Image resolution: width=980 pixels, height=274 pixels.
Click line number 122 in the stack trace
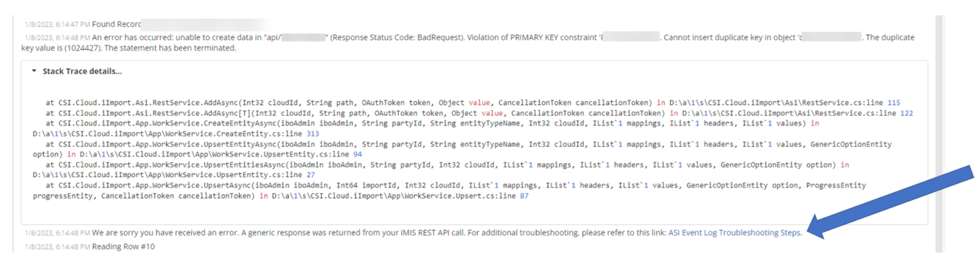tap(906, 113)
